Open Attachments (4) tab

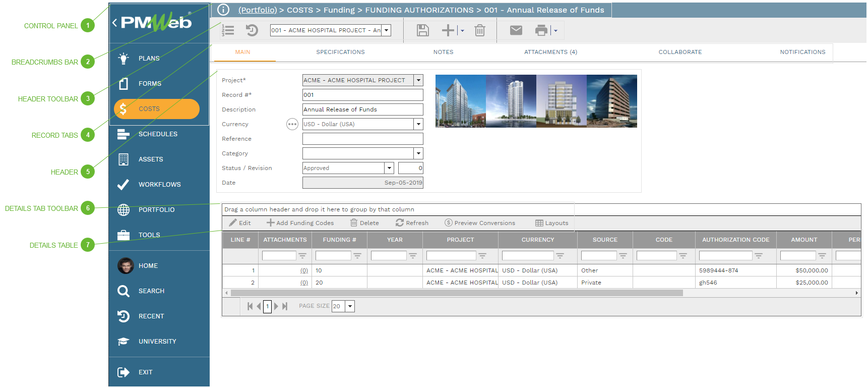pyautogui.click(x=550, y=52)
